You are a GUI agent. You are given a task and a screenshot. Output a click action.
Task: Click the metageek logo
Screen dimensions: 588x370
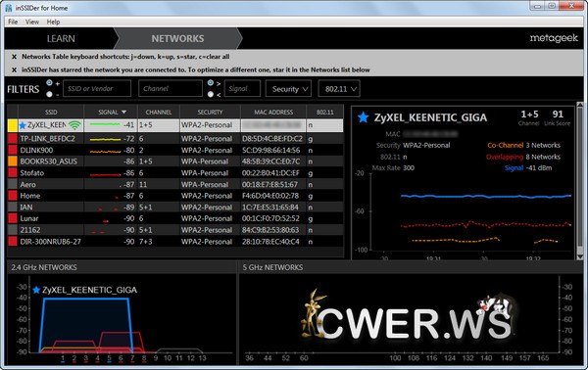click(x=554, y=38)
